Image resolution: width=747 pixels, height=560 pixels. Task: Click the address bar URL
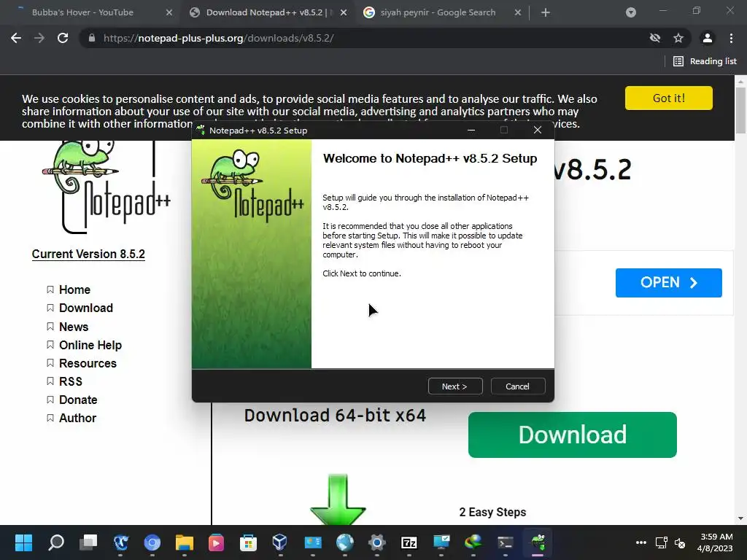(219, 38)
